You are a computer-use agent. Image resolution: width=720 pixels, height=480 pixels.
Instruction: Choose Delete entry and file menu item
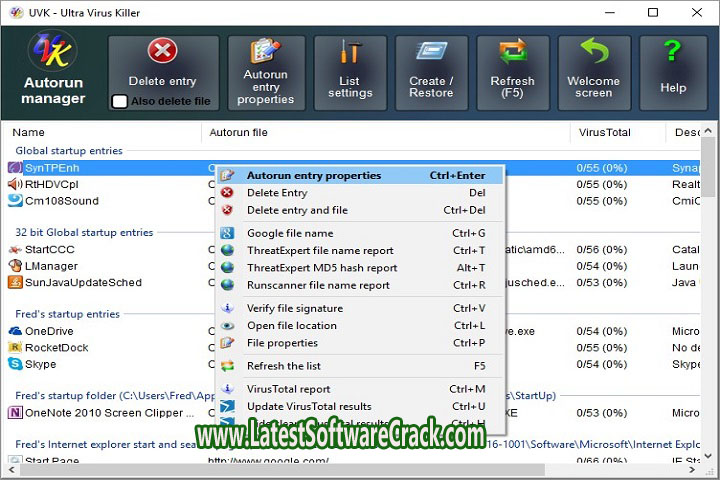(360, 210)
